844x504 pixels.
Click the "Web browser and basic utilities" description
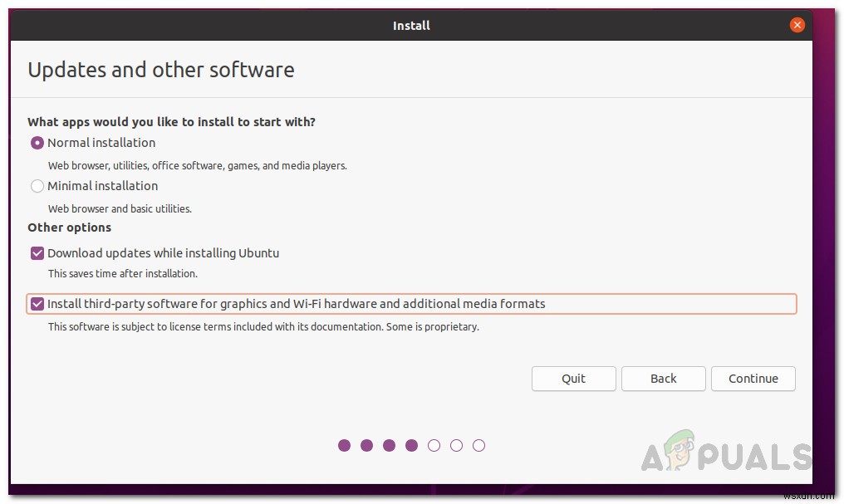coord(120,208)
